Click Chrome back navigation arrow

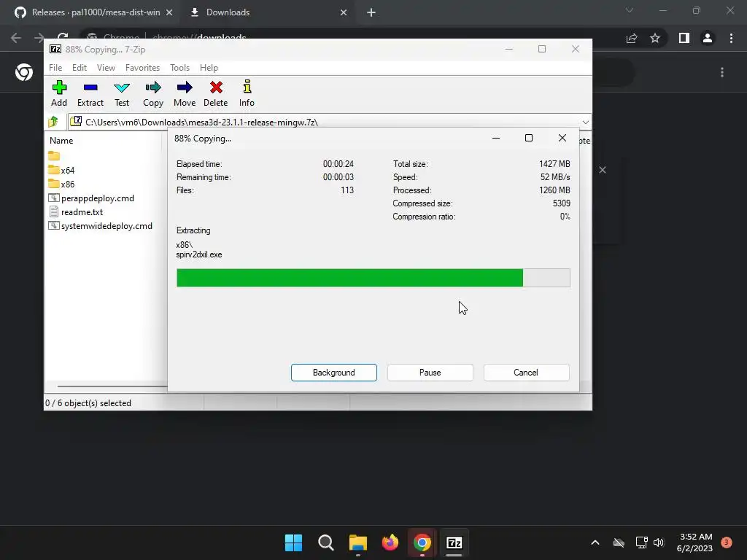16,38
